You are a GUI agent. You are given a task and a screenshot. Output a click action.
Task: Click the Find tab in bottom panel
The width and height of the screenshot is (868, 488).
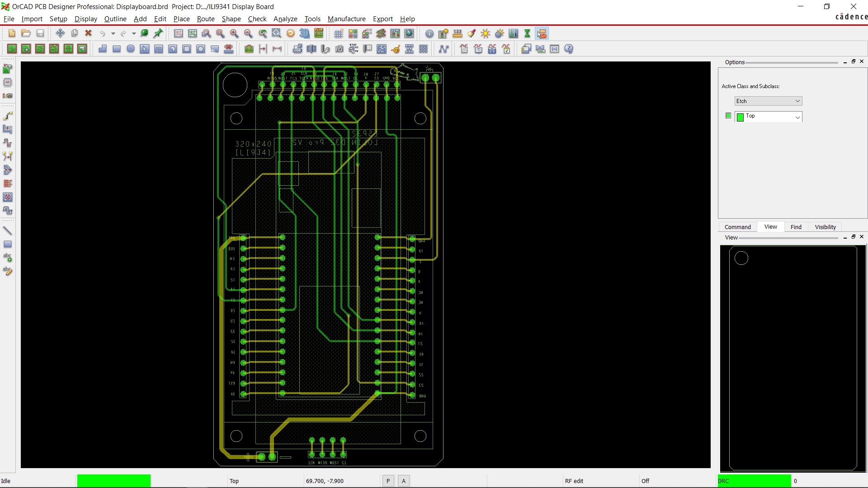(x=797, y=226)
